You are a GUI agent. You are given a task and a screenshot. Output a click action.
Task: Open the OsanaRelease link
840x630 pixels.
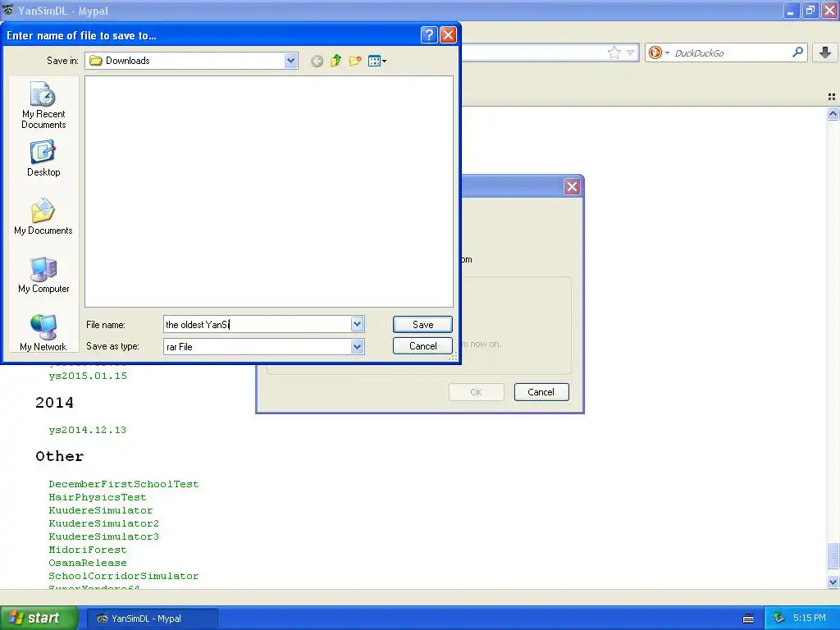(x=88, y=563)
